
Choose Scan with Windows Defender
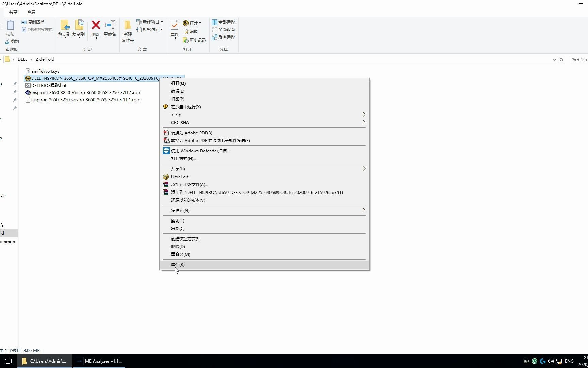click(x=264, y=151)
